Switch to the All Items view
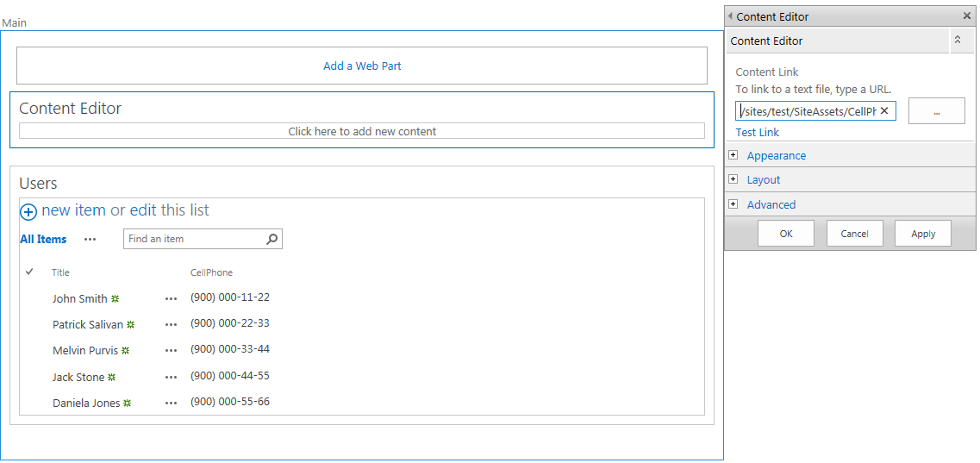The image size is (980, 463). point(43,240)
